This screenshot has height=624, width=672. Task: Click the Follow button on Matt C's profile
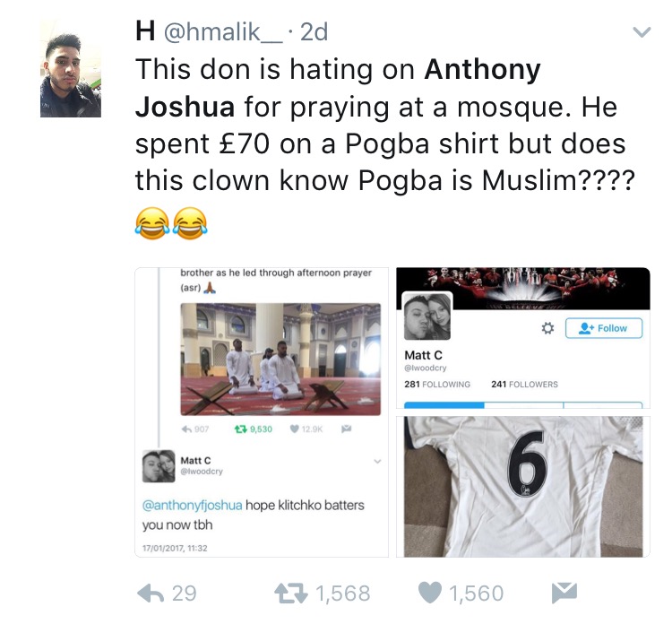[604, 328]
